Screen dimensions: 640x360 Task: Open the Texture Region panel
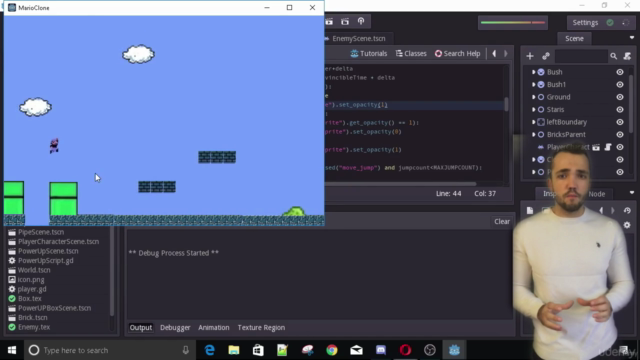point(261,327)
